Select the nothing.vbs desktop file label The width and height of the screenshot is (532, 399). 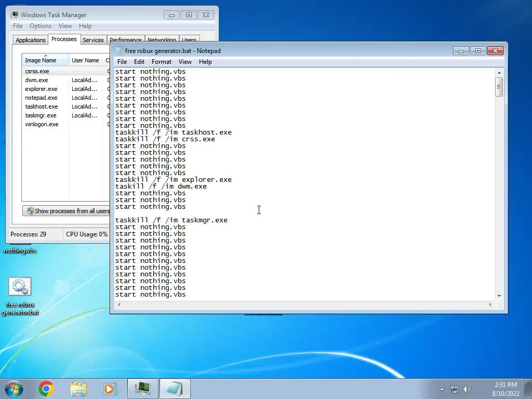coord(20,251)
